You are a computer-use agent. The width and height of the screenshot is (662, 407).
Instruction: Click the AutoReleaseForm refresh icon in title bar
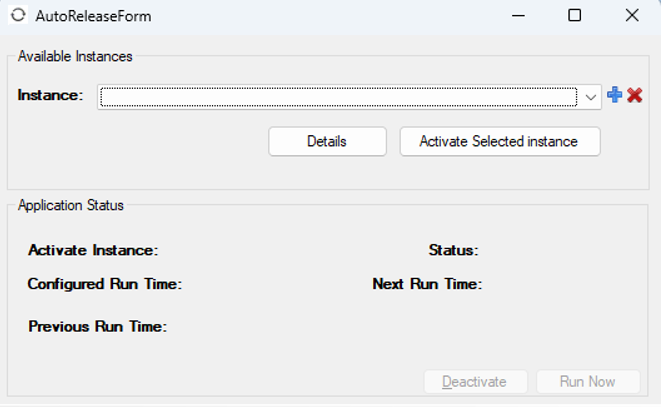(18, 15)
